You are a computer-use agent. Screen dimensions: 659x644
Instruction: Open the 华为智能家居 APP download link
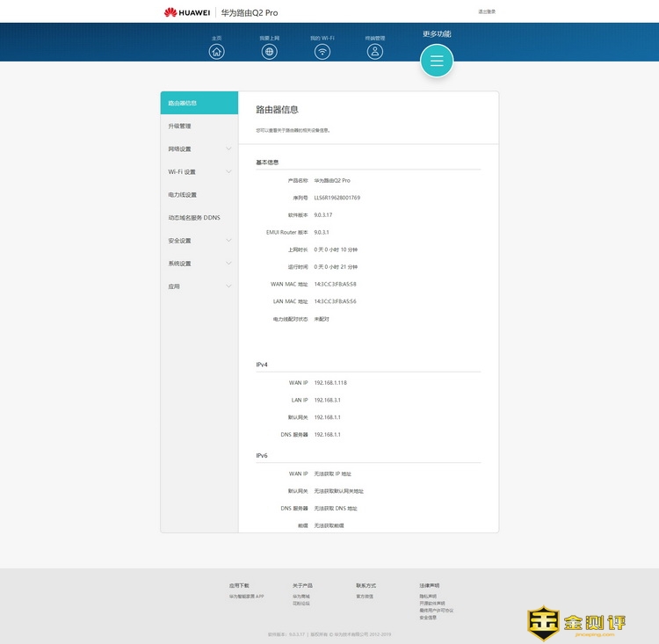[x=246, y=597]
